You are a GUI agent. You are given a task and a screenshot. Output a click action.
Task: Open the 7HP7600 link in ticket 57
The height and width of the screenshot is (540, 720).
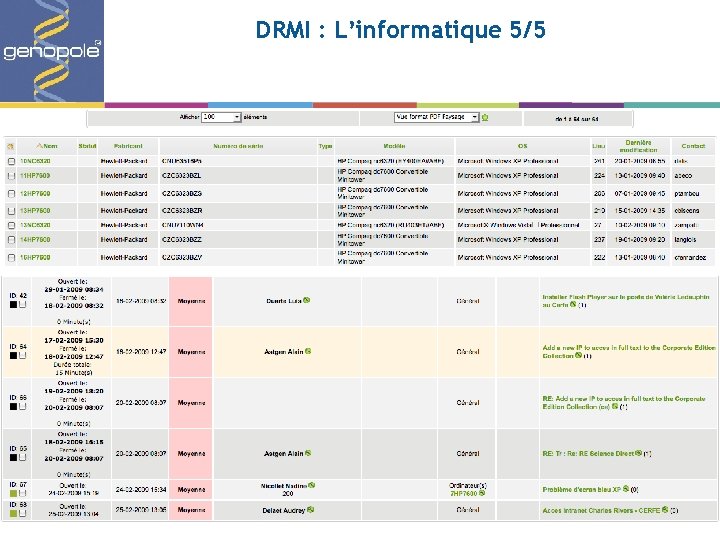[464, 494]
